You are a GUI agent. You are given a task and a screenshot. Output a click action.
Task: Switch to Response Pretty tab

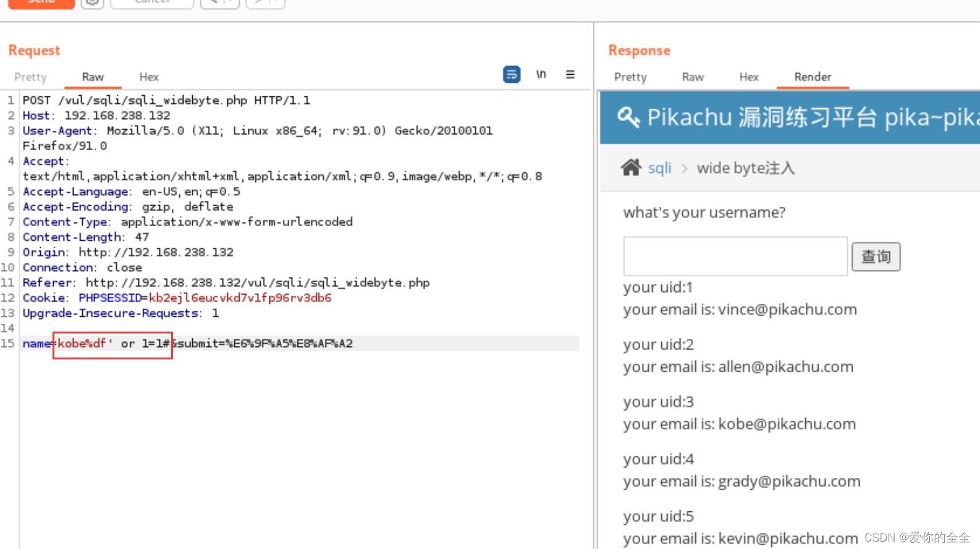[x=630, y=77]
